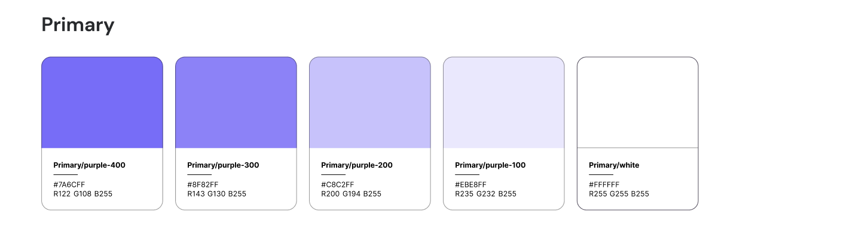
Task: Click the Primary/purple-400 label
Action: [90, 165]
